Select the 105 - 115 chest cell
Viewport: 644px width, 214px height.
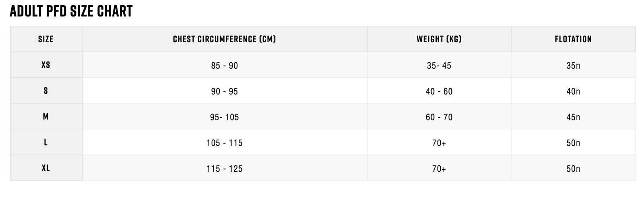pos(225,143)
